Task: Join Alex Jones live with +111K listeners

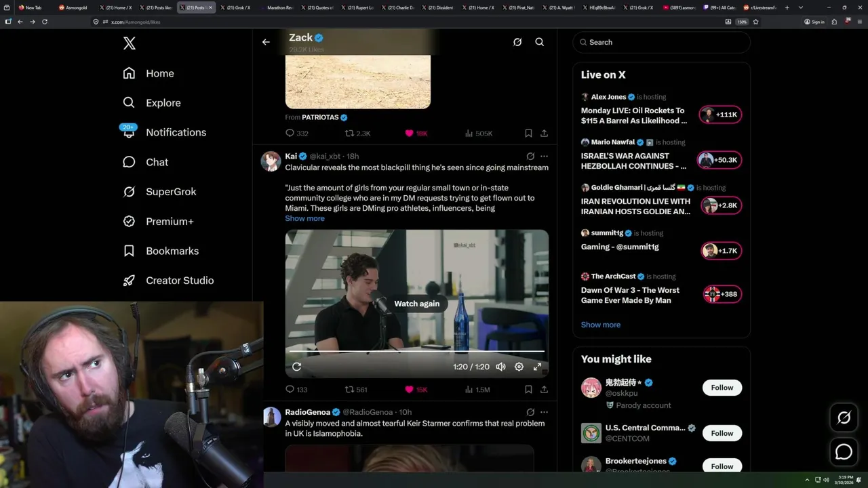Action: click(721, 115)
